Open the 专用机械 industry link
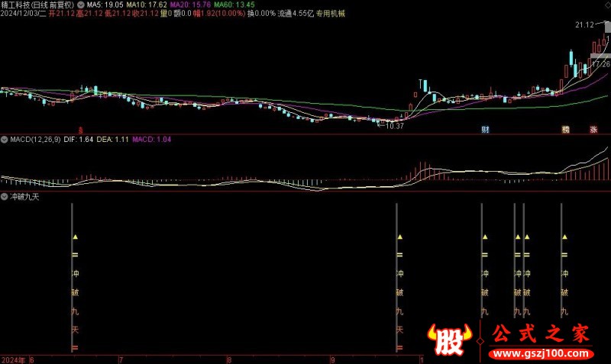611x364 pixels. (x=331, y=14)
